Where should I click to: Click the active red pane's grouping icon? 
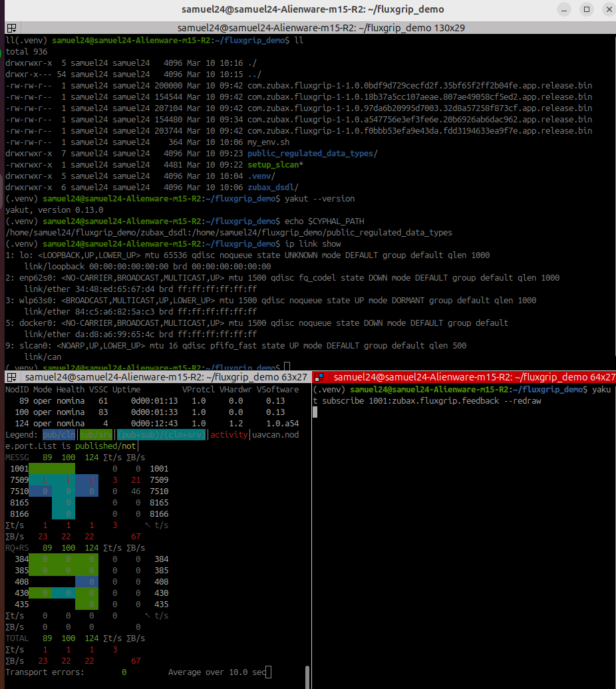319,377
